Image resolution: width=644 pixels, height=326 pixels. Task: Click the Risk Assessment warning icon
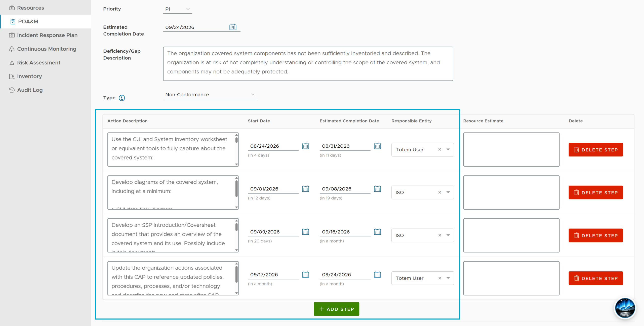pyautogui.click(x=12, y=63)
